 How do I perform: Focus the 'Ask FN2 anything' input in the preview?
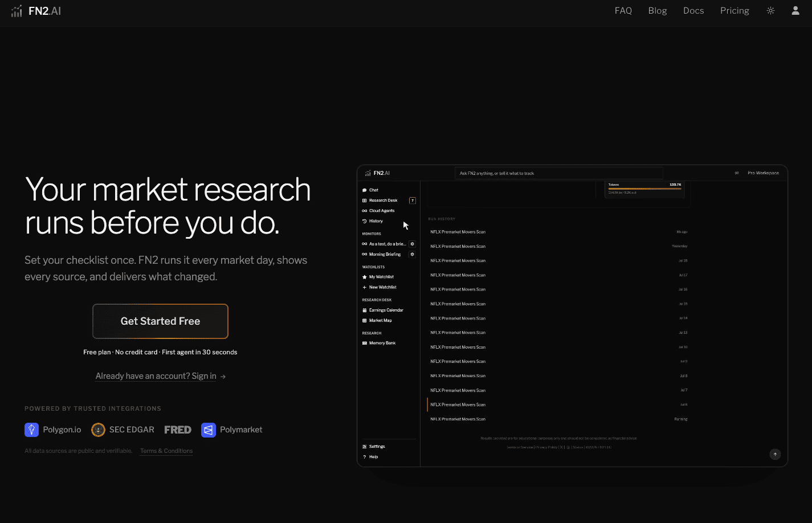point(558,173)
